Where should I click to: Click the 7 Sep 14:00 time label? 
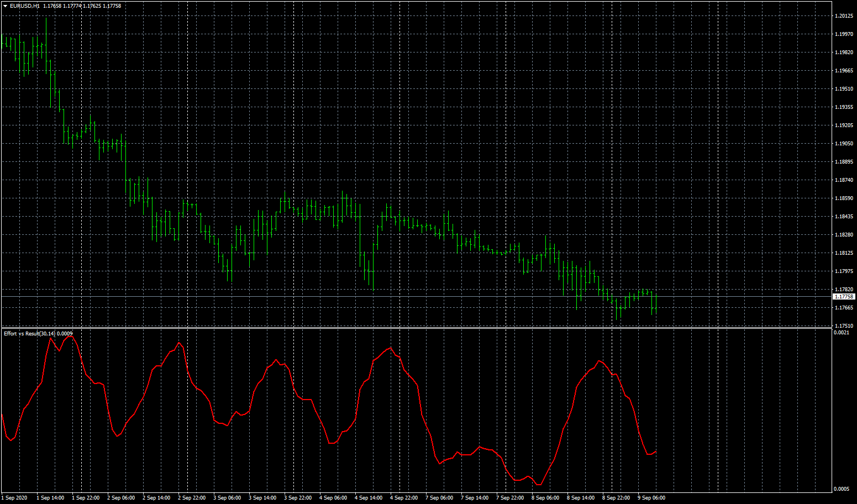point(475,498)
